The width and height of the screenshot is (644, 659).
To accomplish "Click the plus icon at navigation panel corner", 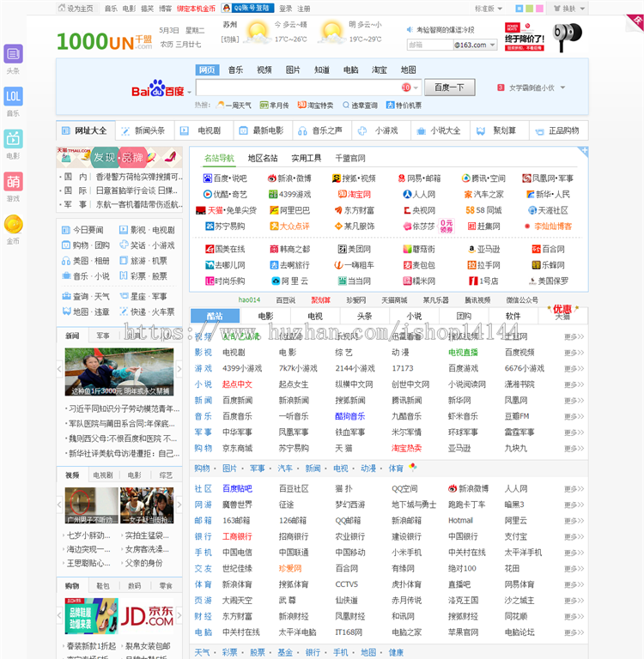I will click(584, 150).
